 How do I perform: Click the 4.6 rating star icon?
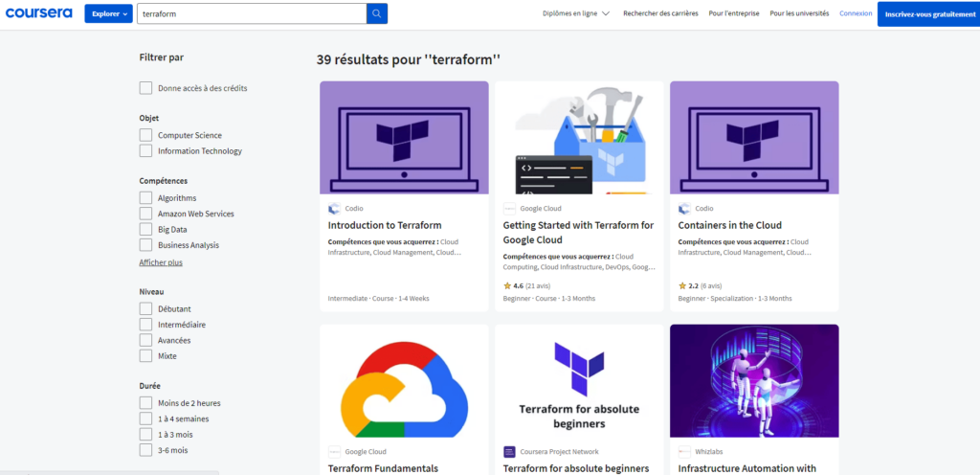click(x=507, y=285)
